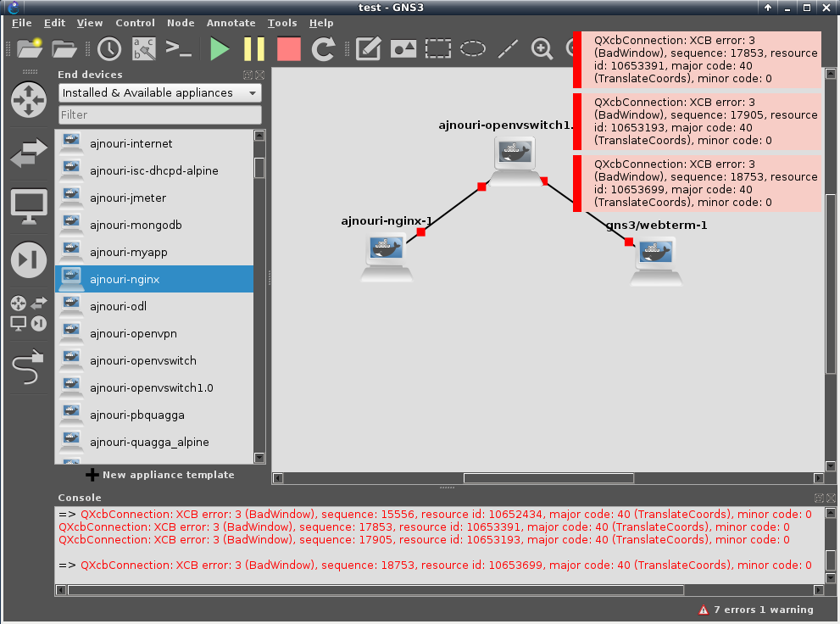Select the insert picture tool

403,48
